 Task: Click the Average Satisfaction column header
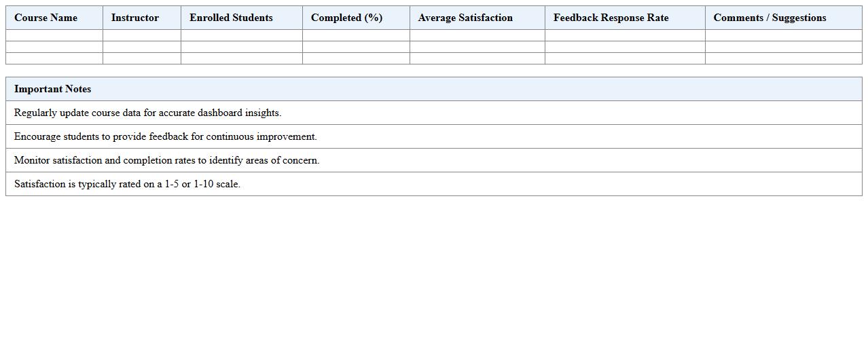coord(465,18)
